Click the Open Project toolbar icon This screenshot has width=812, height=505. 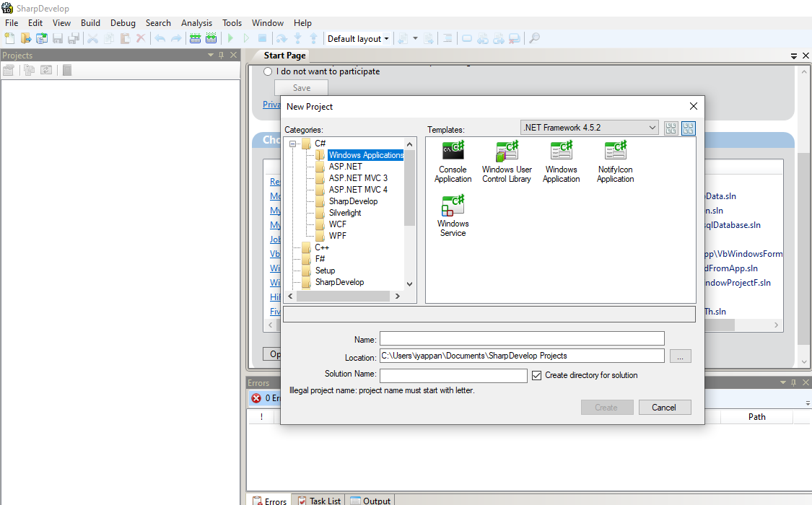(x=41, y=38)
